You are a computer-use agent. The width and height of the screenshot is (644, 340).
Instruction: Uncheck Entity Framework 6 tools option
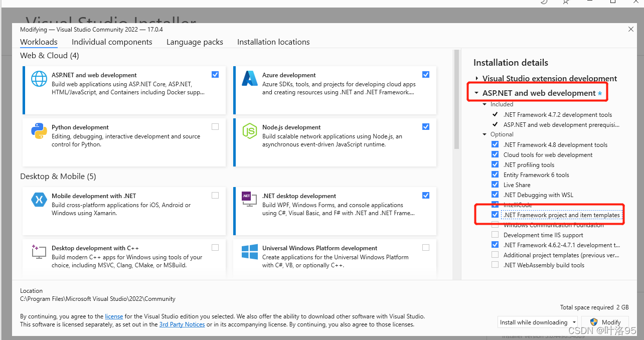tap(495, 175)
